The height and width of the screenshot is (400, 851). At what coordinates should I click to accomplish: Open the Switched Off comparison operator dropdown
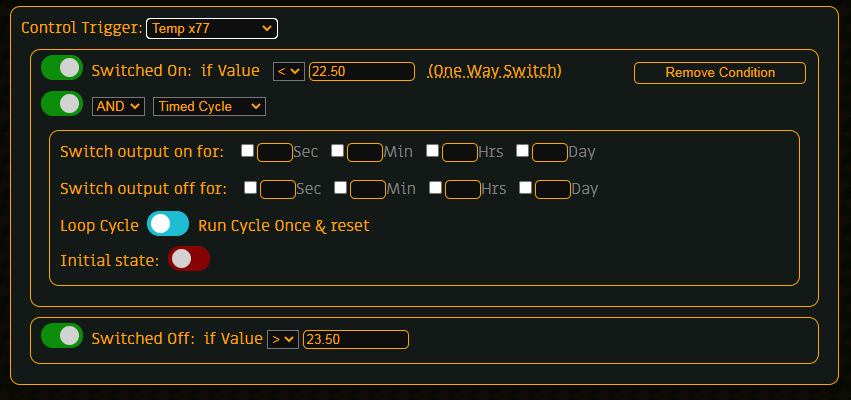pyautogui.click(x=283, y=339)
